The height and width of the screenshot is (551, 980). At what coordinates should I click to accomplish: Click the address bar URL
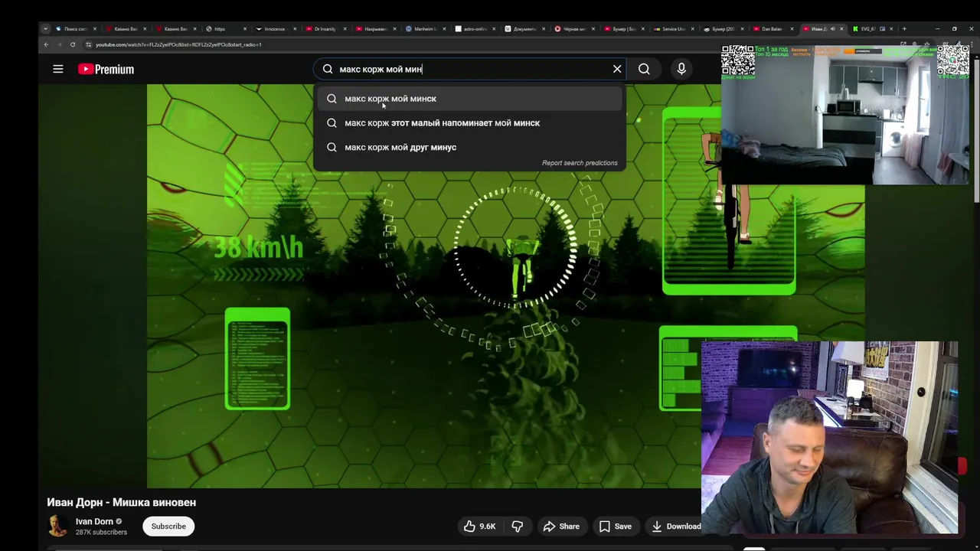(178, 44)
